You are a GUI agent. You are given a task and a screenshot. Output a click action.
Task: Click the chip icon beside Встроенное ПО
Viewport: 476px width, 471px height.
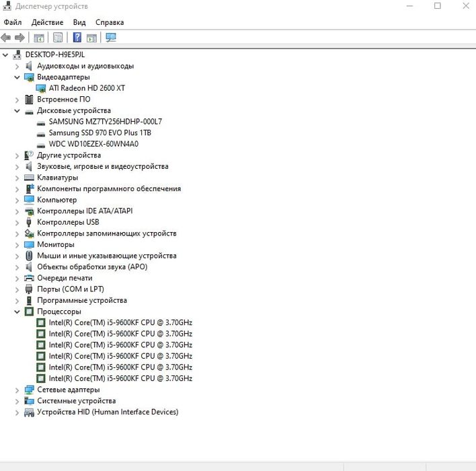tap(29, 100)
